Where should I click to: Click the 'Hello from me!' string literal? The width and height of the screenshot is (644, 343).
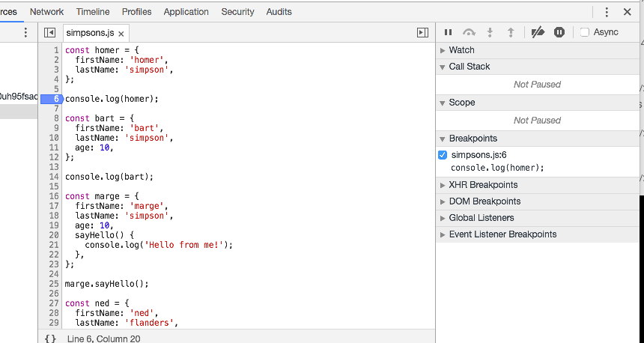[x=183, y=245]
